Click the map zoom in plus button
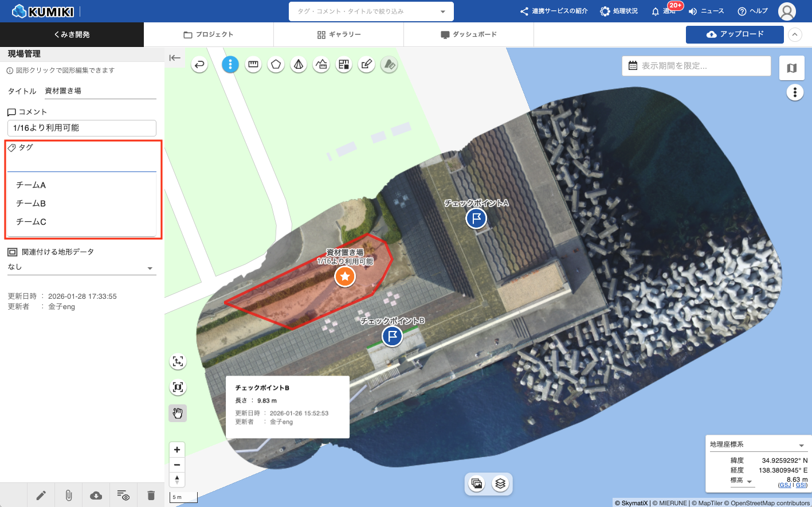 click(x=177, y=450)
